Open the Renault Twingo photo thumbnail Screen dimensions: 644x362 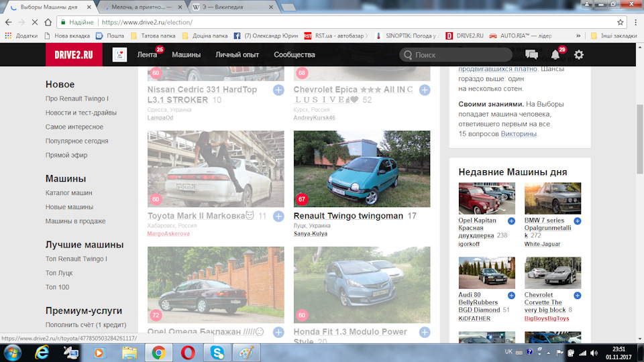[362, 169]
